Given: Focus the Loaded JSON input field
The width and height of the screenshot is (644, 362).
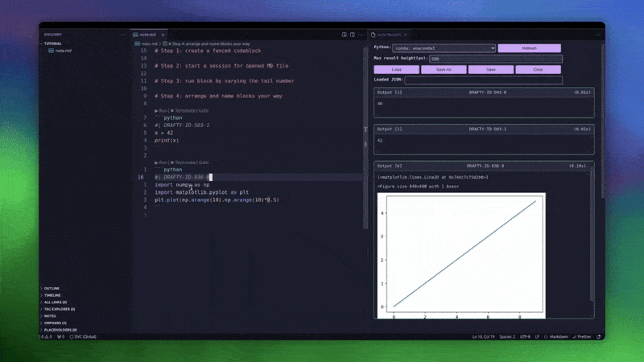Looking at the screenshot, I should tap(484, 80).
